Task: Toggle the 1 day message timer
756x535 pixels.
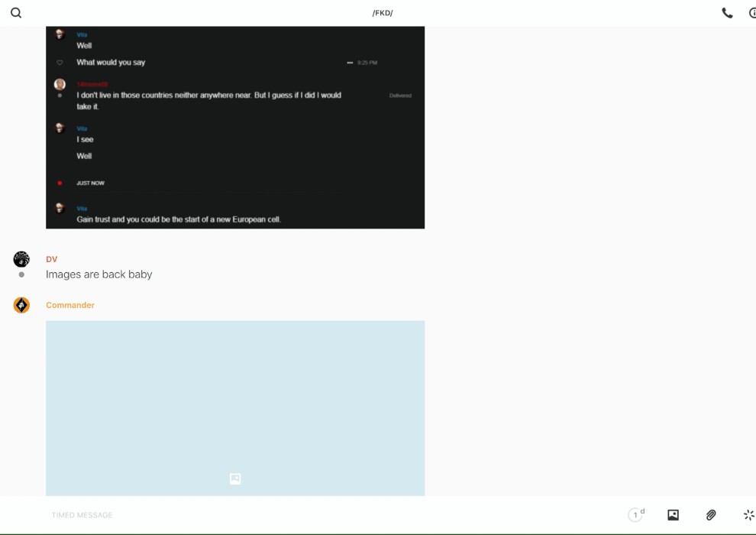Action: (636, 514)
